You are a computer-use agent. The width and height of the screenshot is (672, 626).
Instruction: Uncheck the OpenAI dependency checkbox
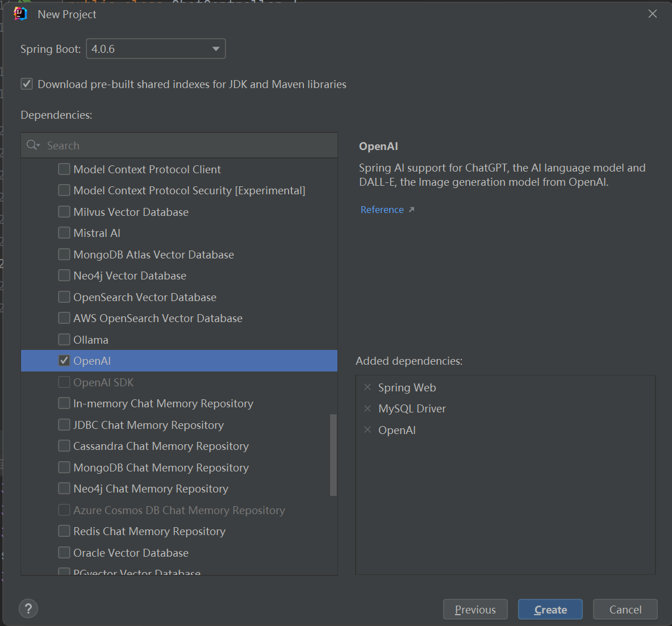pyautogui.click(x=64, y=361)
